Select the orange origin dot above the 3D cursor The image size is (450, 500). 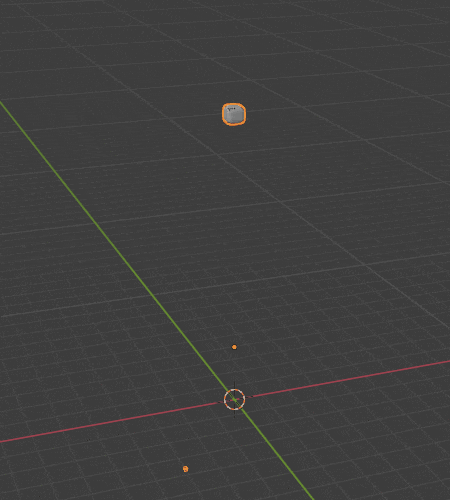234,347
